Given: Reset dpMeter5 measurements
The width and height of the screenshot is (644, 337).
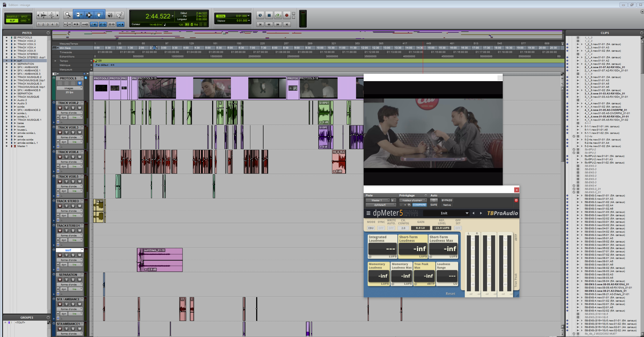Looking at the screenshot, I should [450, 294].
